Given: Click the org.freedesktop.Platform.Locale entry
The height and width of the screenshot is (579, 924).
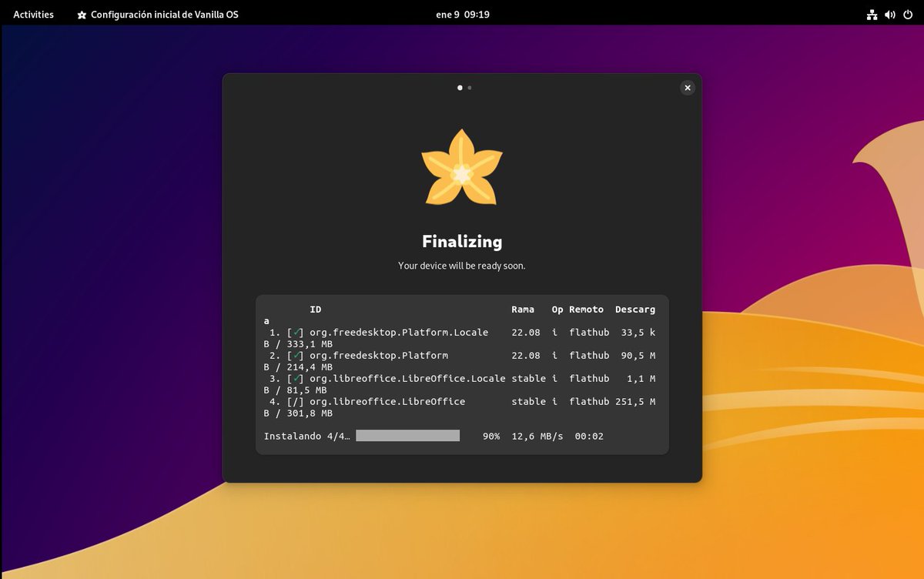Looking at the screenshot, I should tap(399, 333).
